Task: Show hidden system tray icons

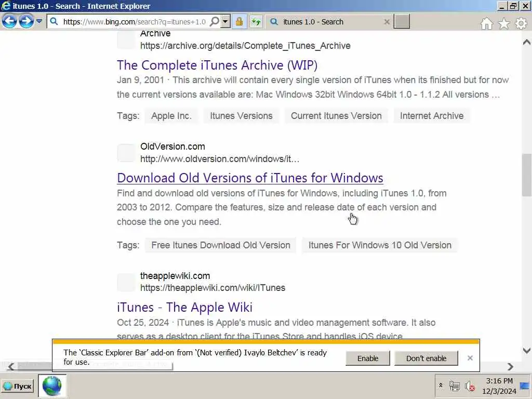Action: point(441,386)
